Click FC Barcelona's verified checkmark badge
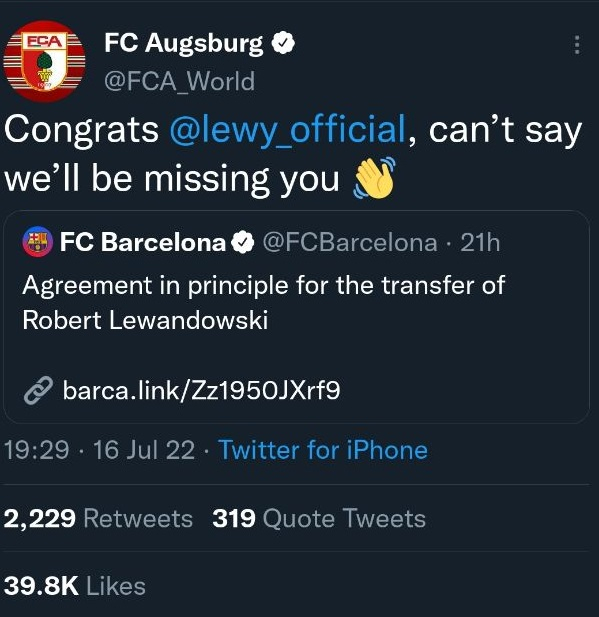 coord(242,242)
